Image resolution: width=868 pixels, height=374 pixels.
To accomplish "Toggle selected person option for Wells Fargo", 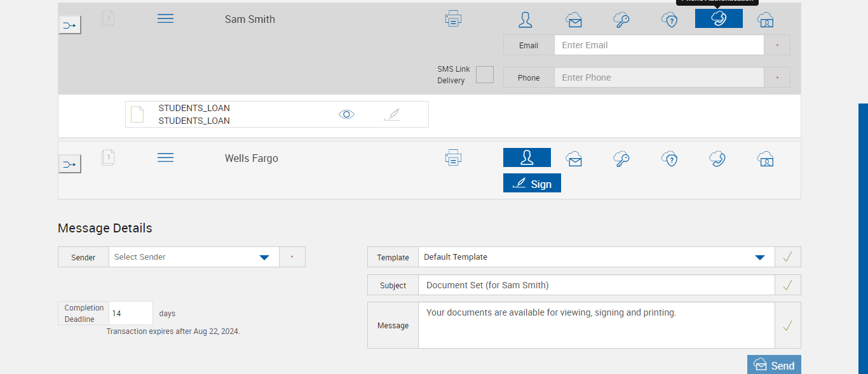I will pyautogui.click(x=527, y=157).
